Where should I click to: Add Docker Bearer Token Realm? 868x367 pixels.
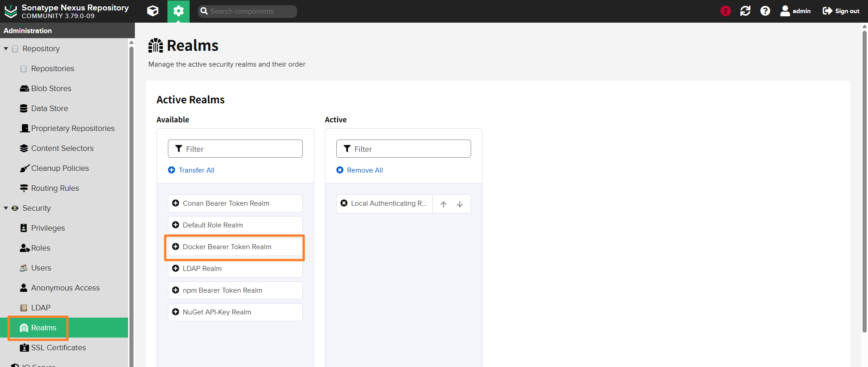pos(235,247)
